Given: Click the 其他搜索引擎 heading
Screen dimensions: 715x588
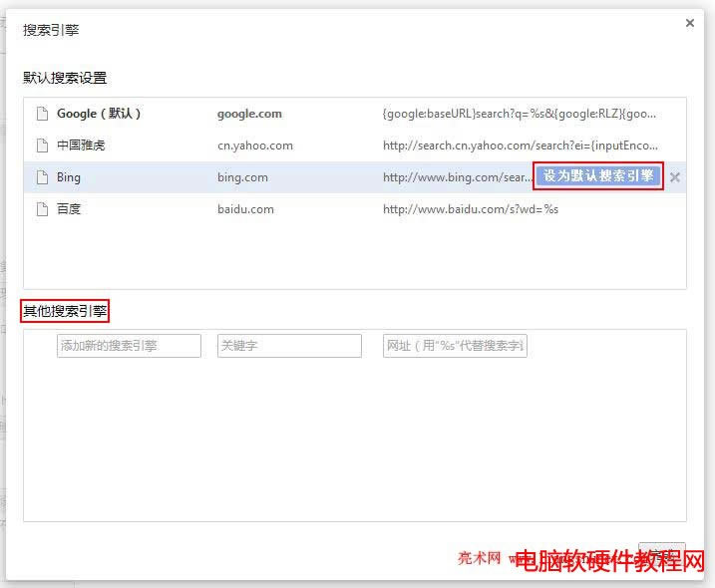Looking at the screenshot, I should click(x=65, y=311).
